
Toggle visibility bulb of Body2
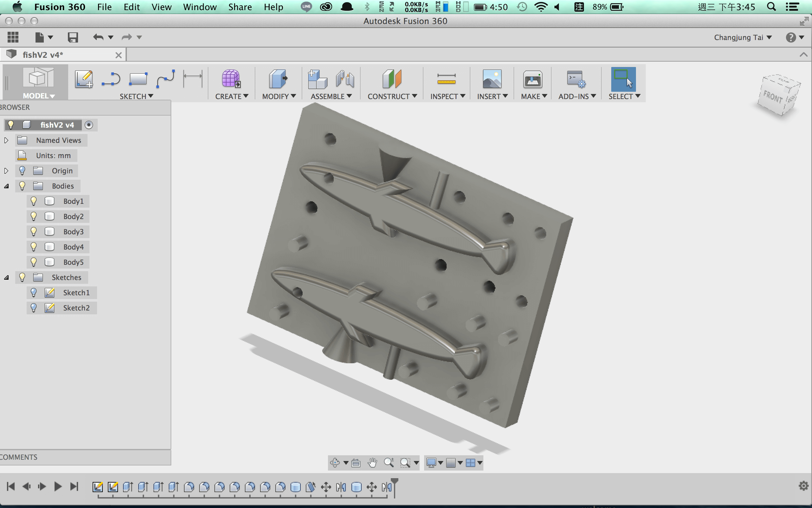click(34, 216)
